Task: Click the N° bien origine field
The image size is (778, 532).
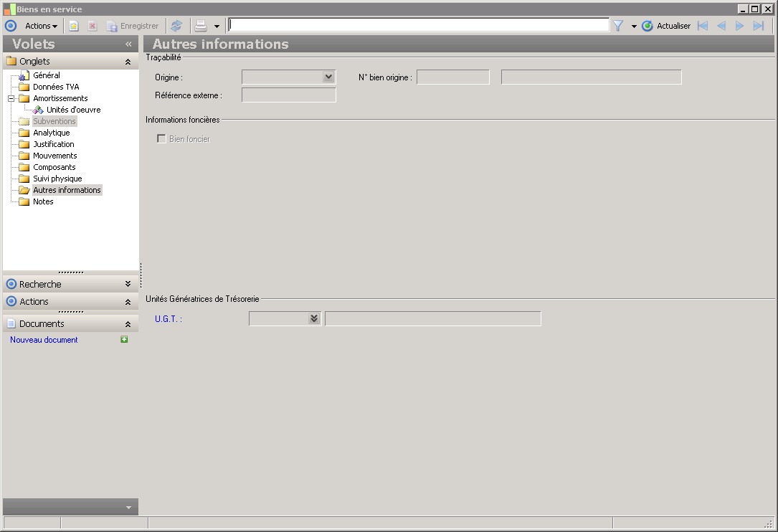Action: pos(453,77)
